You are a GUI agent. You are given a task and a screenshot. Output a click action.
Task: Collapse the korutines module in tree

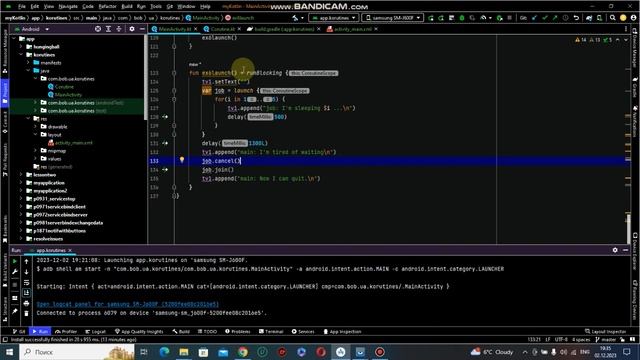click(x=21, y=55)
